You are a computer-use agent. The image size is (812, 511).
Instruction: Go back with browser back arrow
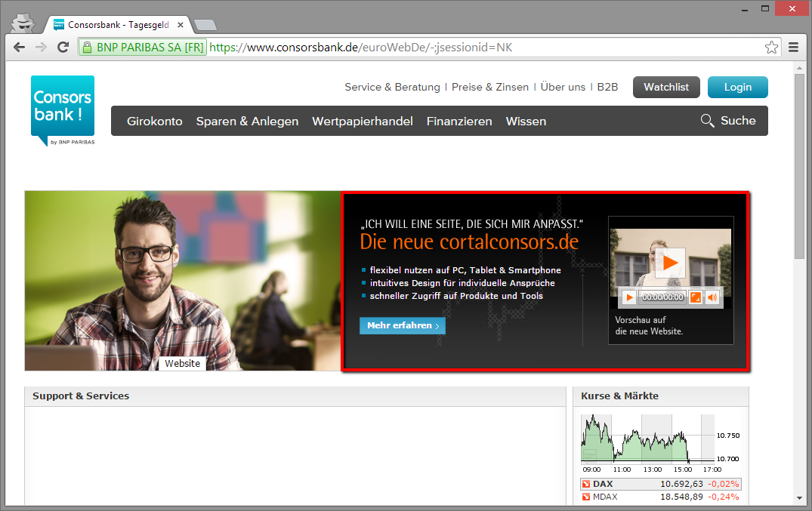(20, 48)
